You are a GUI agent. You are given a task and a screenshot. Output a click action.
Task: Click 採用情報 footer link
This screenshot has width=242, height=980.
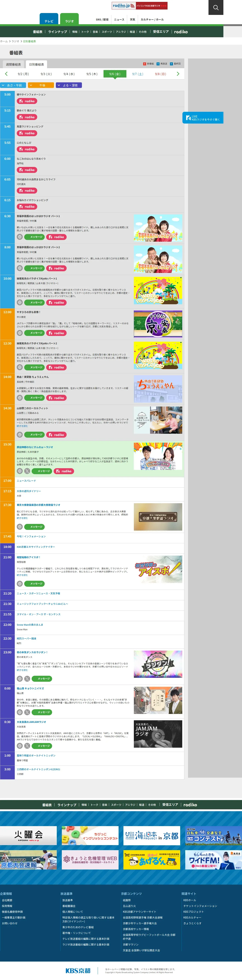tap(7, 906)
